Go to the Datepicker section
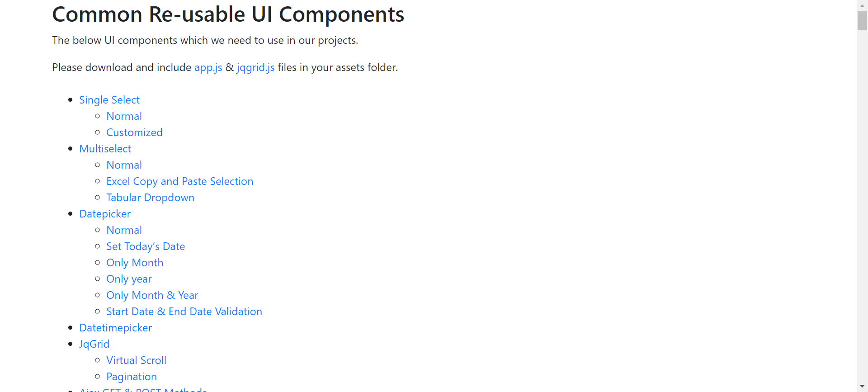The width and height of the screenshot is (868, 392). pos(105,214)
